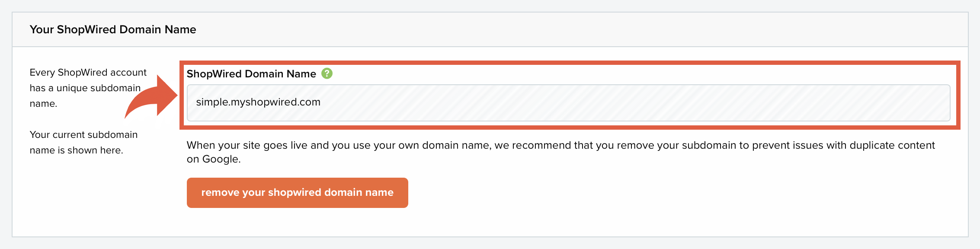Click the words on Google in the recommendation

pyautogui.click(x=213, y=159)
